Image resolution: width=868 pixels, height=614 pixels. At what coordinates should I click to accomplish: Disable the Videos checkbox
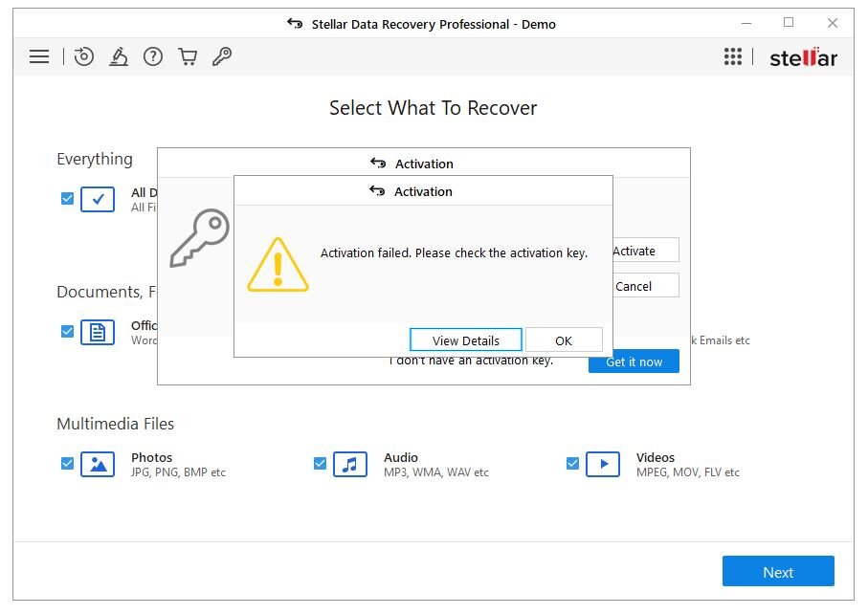click(x=572, y=464)
